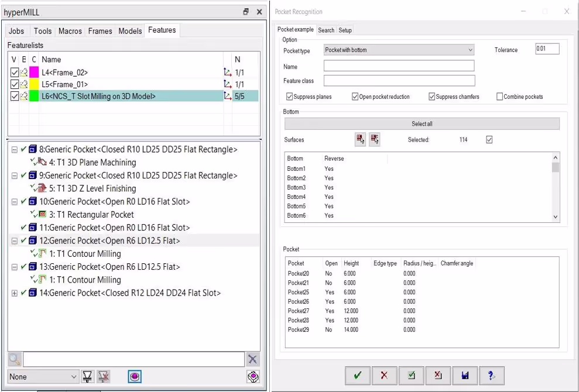Click the magnifier search icon in hyperMILL panel
579x392 pixels.
[15, 359]
